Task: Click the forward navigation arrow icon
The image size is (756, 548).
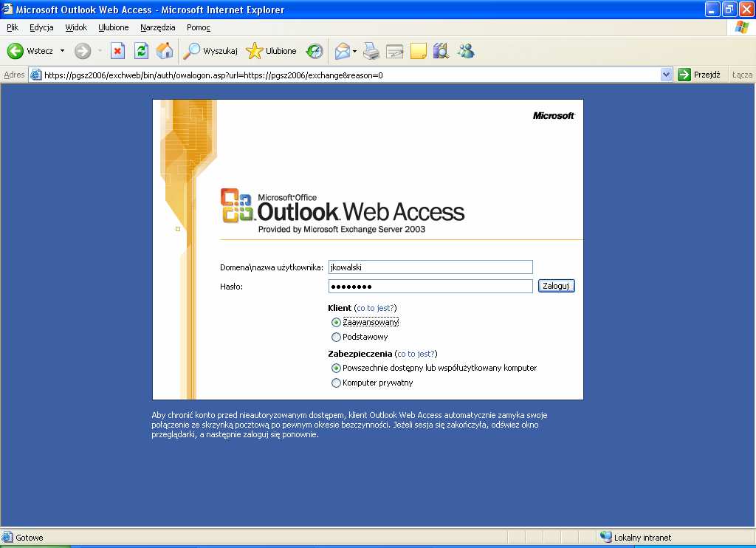Action: 83,51
